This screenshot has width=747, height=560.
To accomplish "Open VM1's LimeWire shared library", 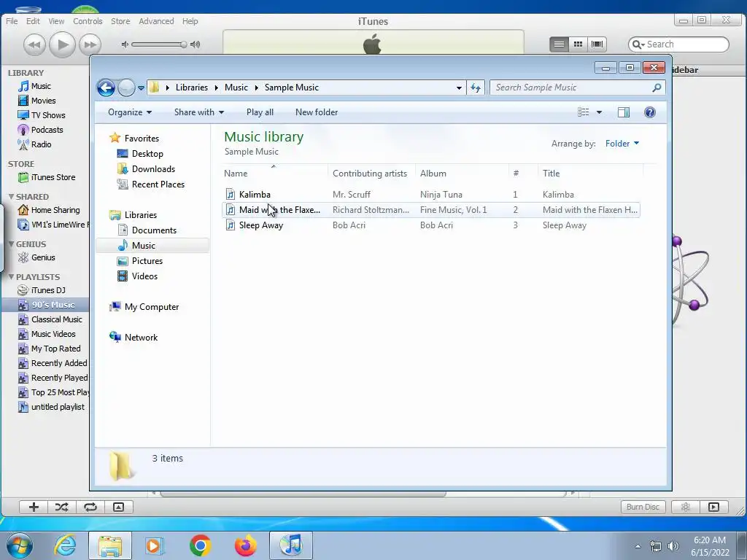I will (x=58, y=225).
